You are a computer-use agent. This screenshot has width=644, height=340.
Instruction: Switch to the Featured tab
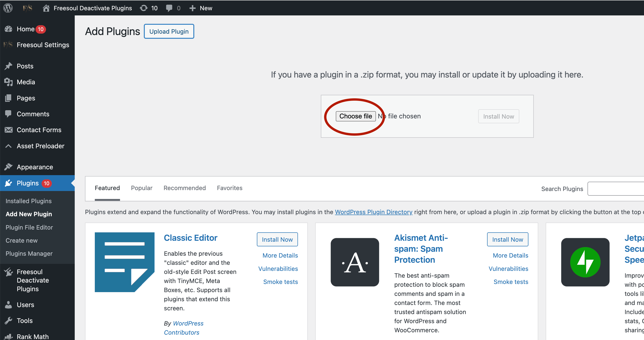[x=107, y=188]
